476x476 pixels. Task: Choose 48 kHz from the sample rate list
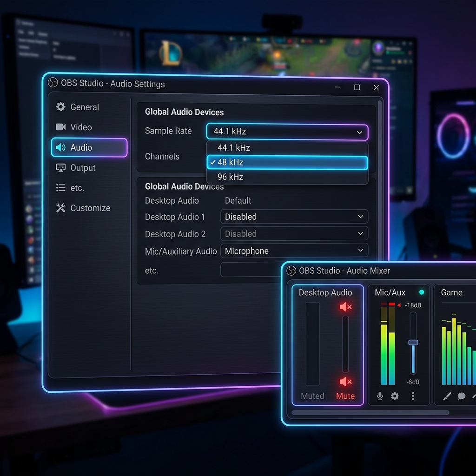pyautogui.click(x=287, y=162)
